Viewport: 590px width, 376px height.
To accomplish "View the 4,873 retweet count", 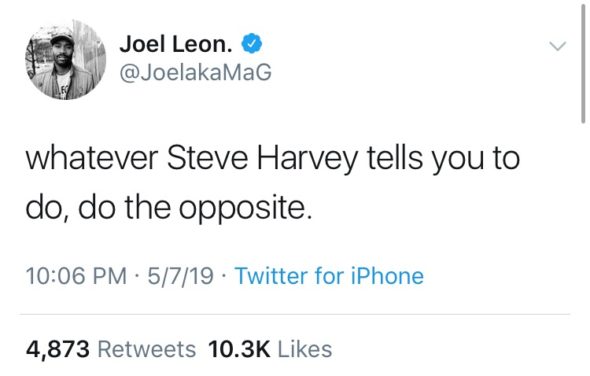I will [58, 349].
